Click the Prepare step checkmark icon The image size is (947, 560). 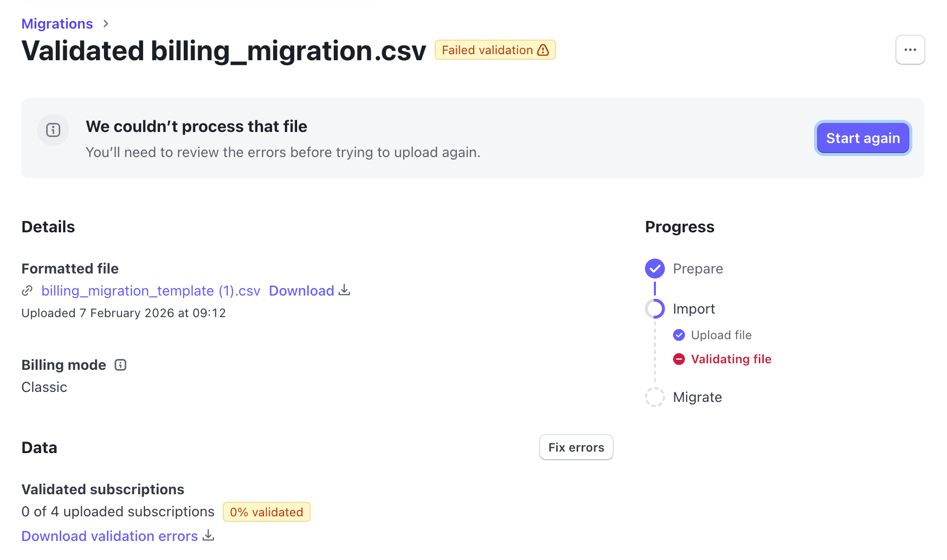tap(654, 268)
